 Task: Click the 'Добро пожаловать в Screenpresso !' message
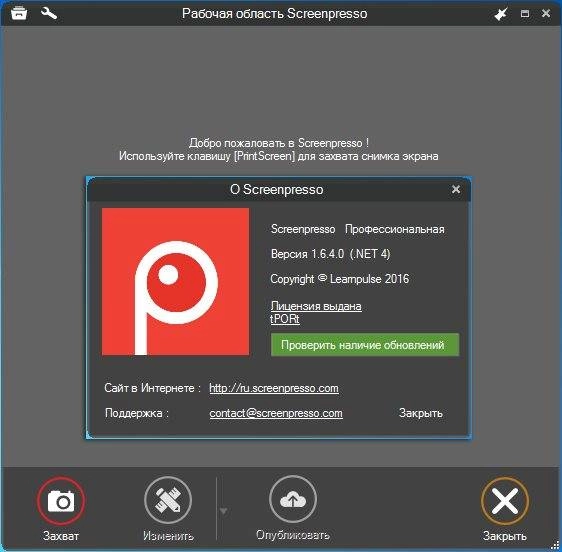279,143
